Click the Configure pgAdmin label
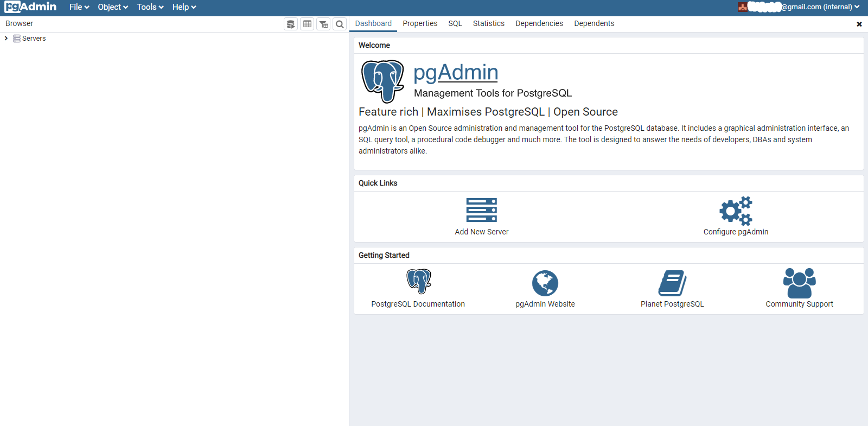The height and width of the screenshot is (426, 868). 736,232
